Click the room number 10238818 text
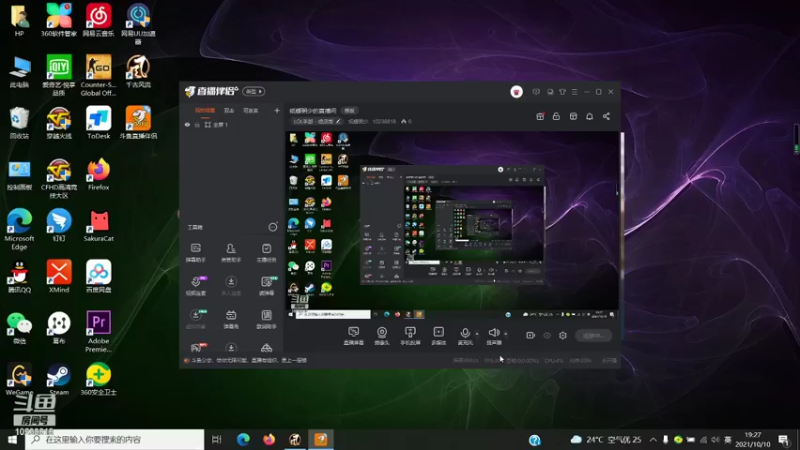The image size is (800, 450). point(384,121)
